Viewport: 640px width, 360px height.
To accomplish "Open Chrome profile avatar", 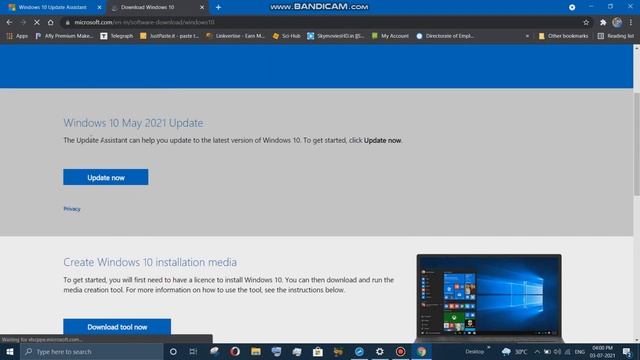I will click(x=617, y=22).
